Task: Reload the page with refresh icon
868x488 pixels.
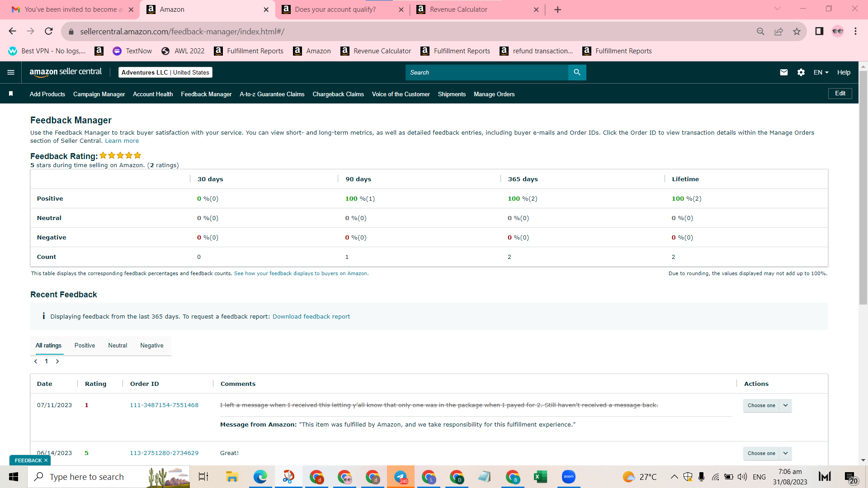Action: (49, 31)
